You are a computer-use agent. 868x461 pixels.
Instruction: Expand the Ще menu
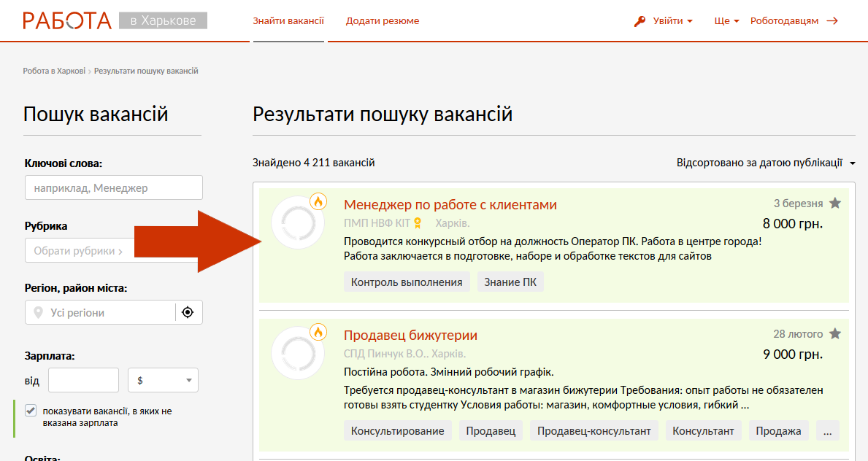pyautogui.click(x=726, y=21)
